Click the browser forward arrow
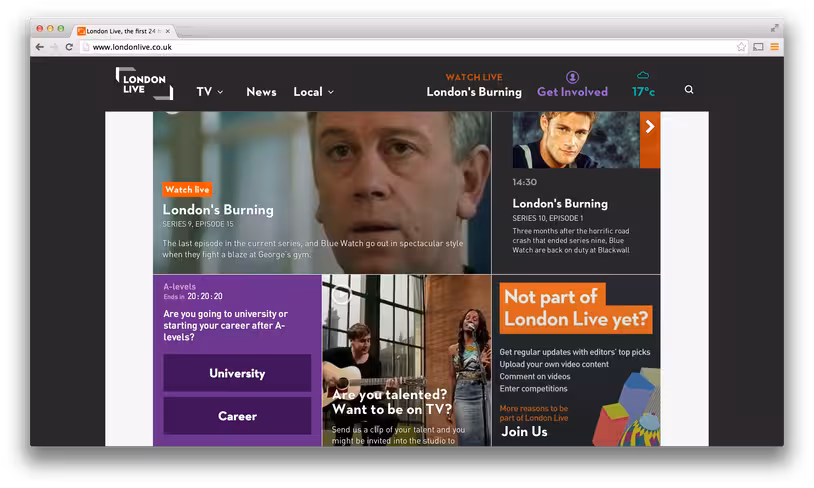Image resolution: width=814 pixels, height=488 pixels. click(x=55, y=47)
